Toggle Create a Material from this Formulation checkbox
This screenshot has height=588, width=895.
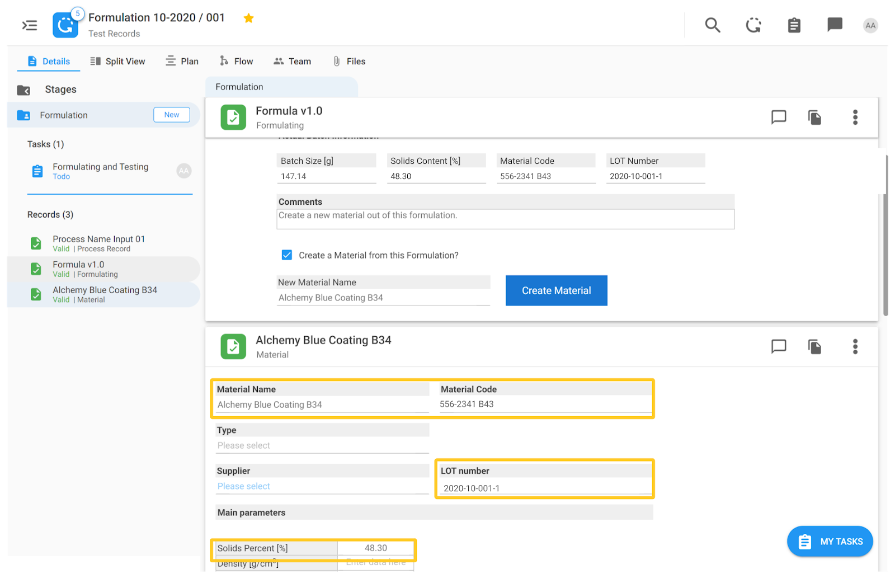tap(287, 255)
